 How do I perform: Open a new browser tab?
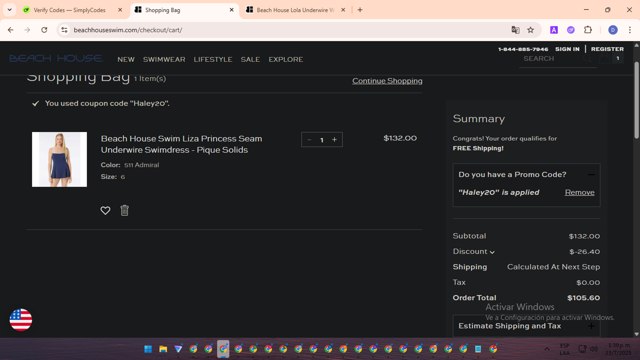(360, 10)
